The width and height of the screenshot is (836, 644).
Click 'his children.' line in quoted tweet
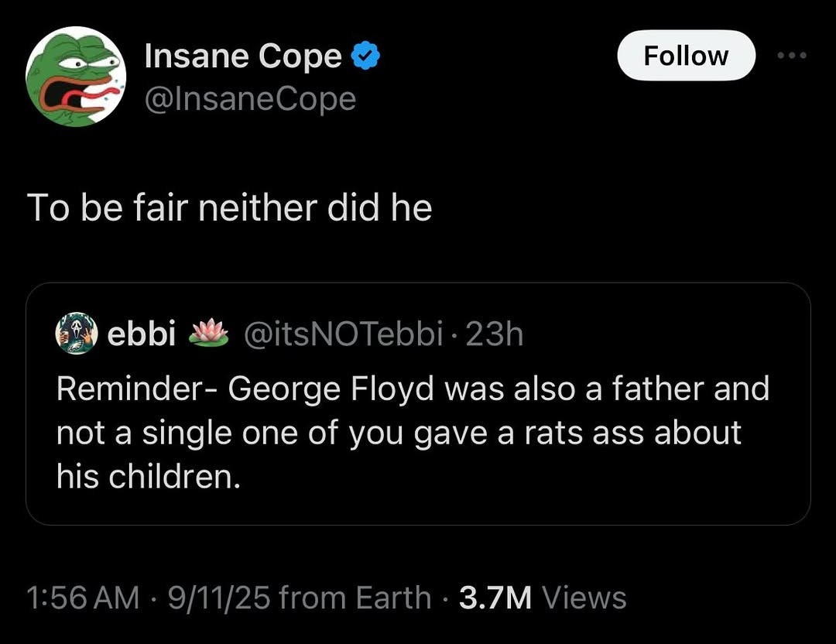[x=148, y=477]
